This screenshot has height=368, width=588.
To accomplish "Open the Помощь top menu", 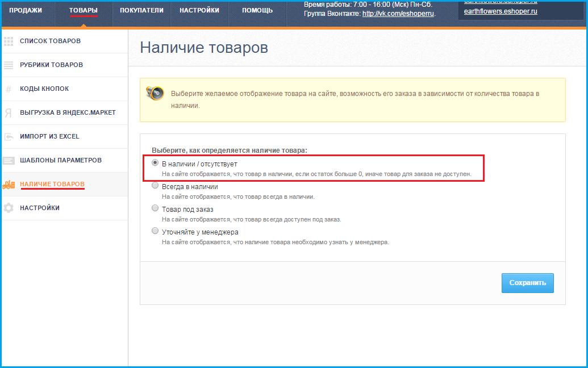I will point(257,10).
